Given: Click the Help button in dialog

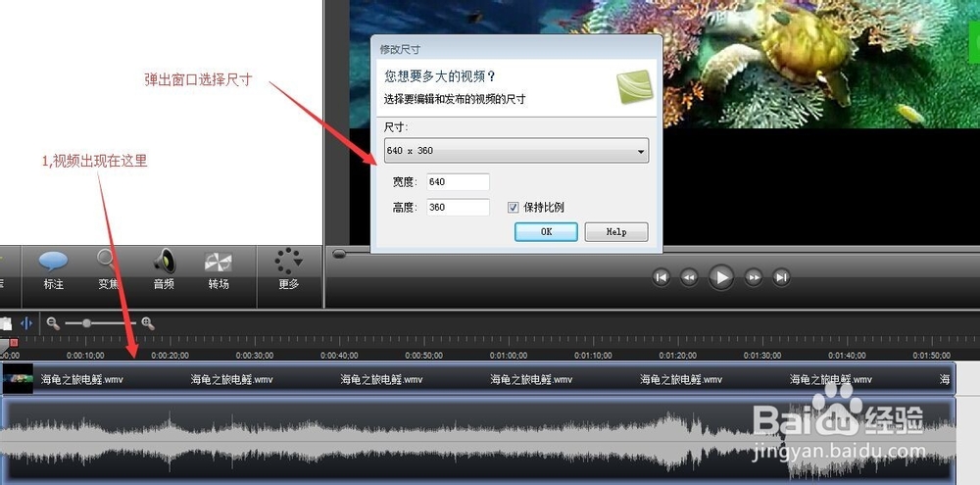Looking at the screenshot, I should (x=616, y=232).
